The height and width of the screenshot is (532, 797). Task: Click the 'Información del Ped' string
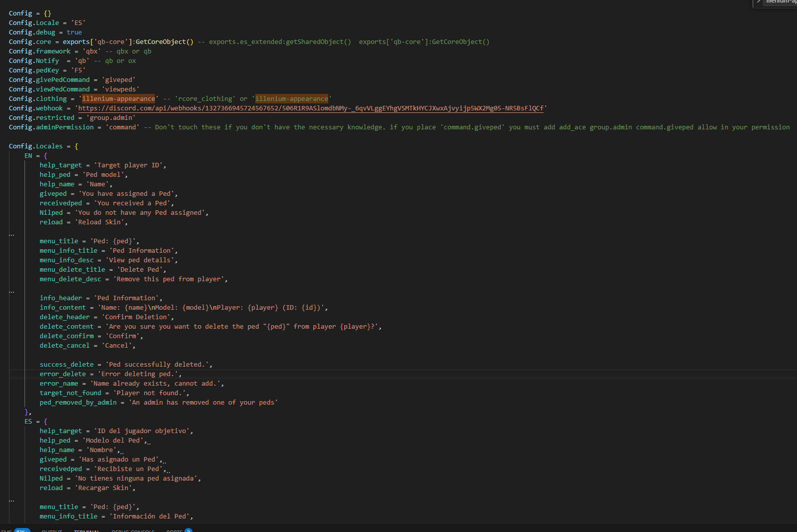149,517
